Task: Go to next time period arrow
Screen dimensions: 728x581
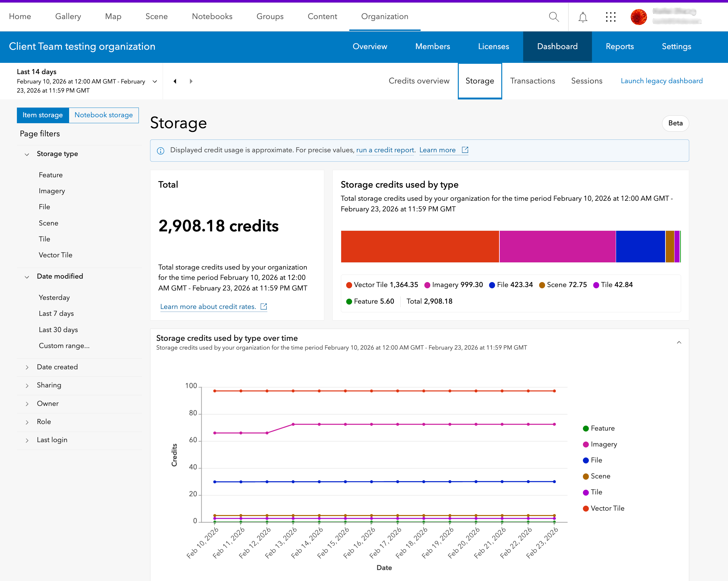Action: click(x=191, y=81)
